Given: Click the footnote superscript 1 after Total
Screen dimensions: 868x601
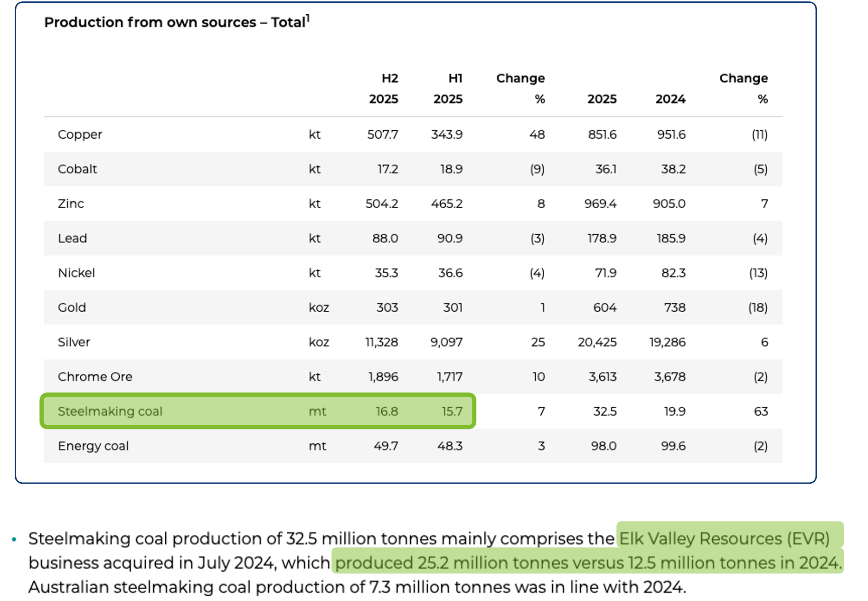Looking at the screenshot, I should point(308,18).
